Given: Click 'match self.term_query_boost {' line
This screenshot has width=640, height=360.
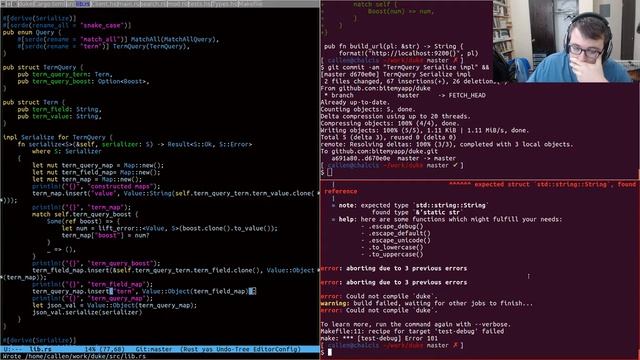Looking at the screenshot, I should [x=85, y=214].
